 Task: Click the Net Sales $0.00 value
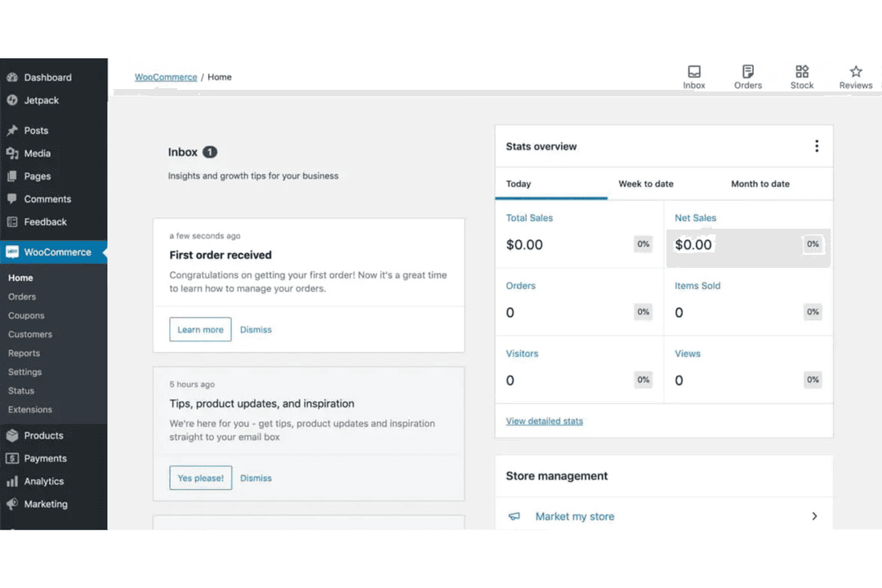click(693, 245)
